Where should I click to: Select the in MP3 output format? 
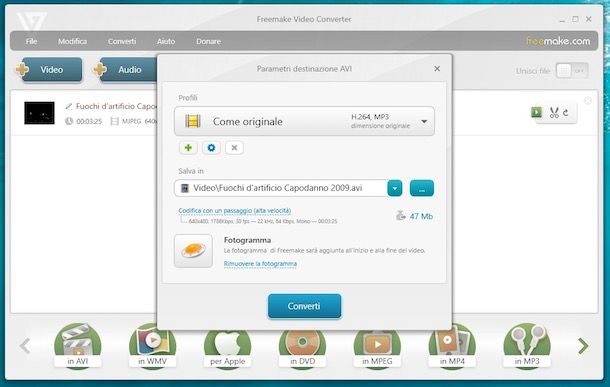click(527, 346)
